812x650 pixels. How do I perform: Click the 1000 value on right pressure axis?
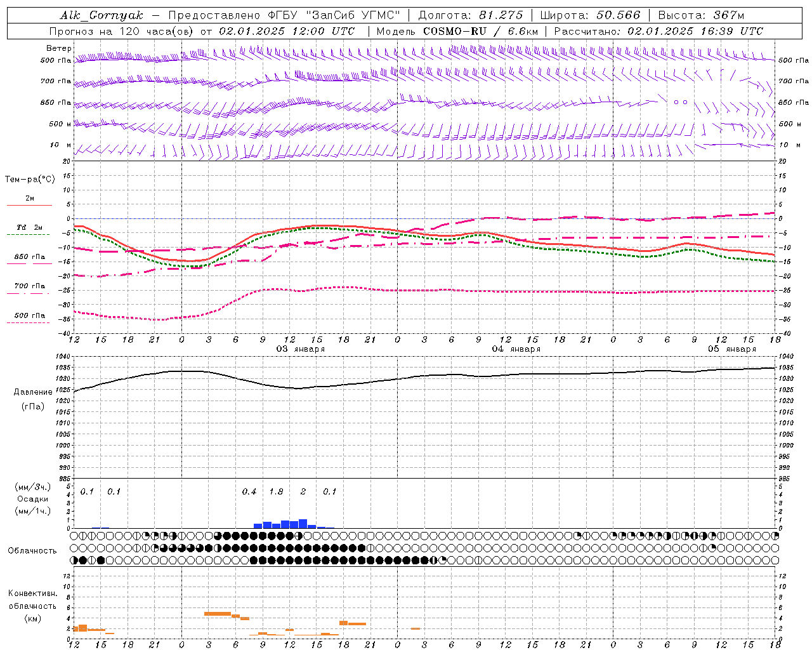785,446
